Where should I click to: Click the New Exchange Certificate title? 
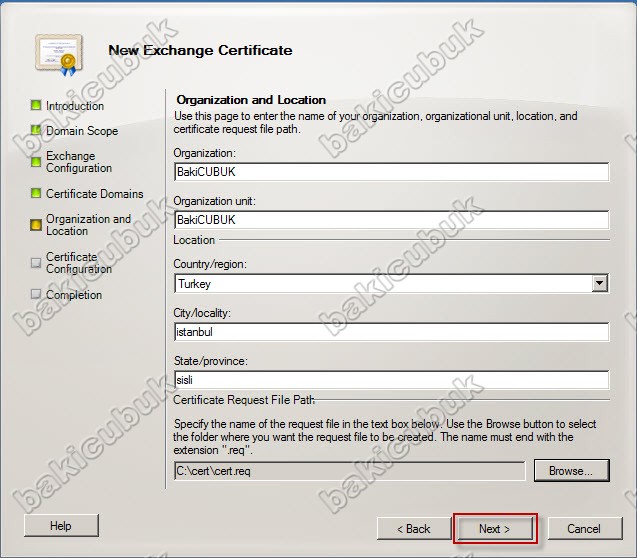tap(200, 50)
